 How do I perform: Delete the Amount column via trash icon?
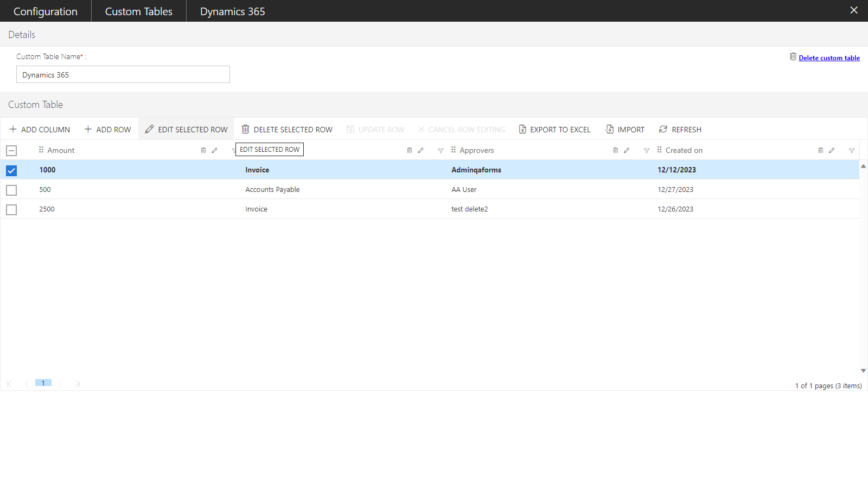(203, 150)
